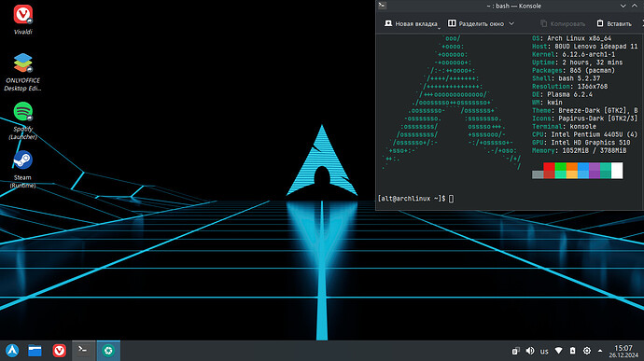
Task: Open the Arch application launcher in taskbar
Action: click(x=12, y=351)
